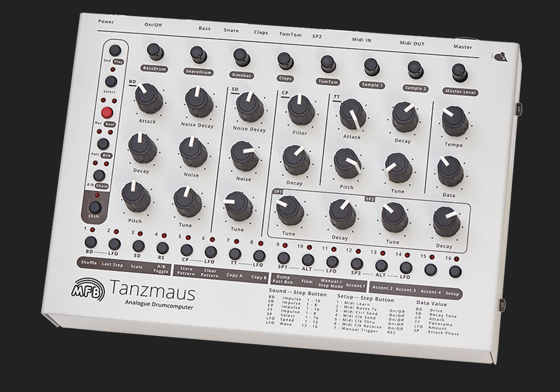The height and width of the screenshot is (392, 560).
Task: Select the Claps level knob
Action: pos(284,60)
